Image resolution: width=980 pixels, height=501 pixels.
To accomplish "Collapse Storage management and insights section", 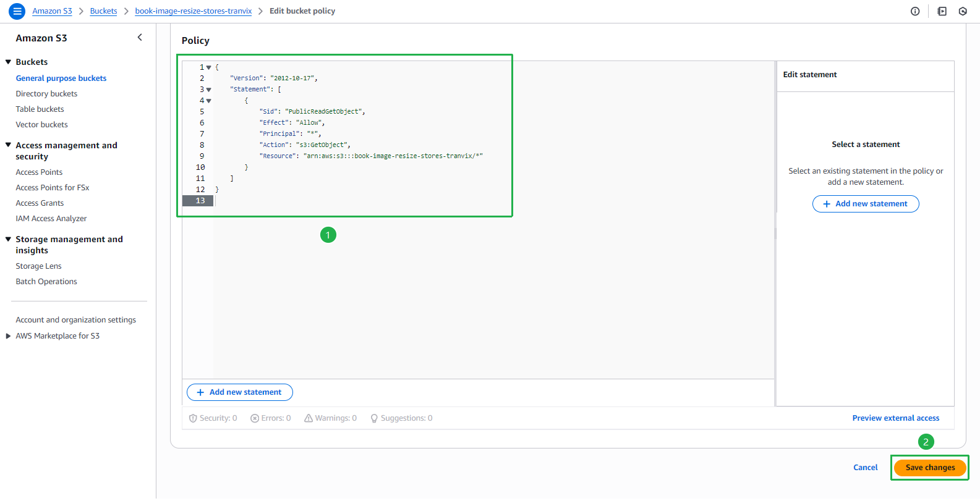I will [8, 239].
